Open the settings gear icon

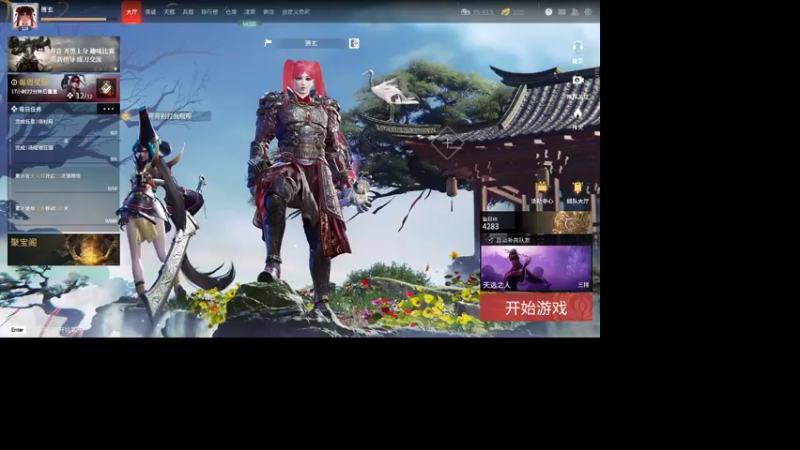(x=588, y=12)
